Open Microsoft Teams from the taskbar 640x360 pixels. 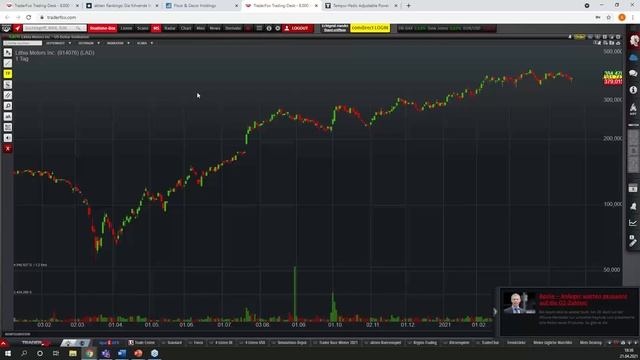[105, 353]
